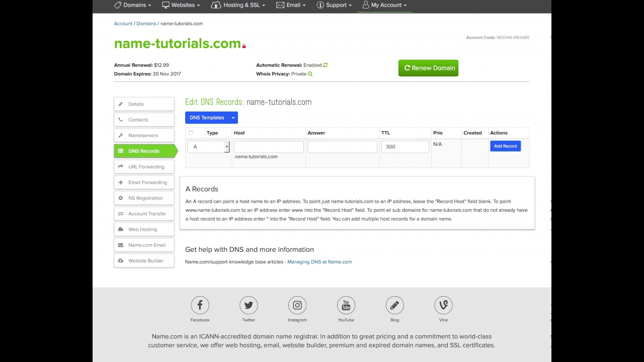Open the Domains menu
The height and width of the screenshot is (362, 644).
click(x=132, y=5)
